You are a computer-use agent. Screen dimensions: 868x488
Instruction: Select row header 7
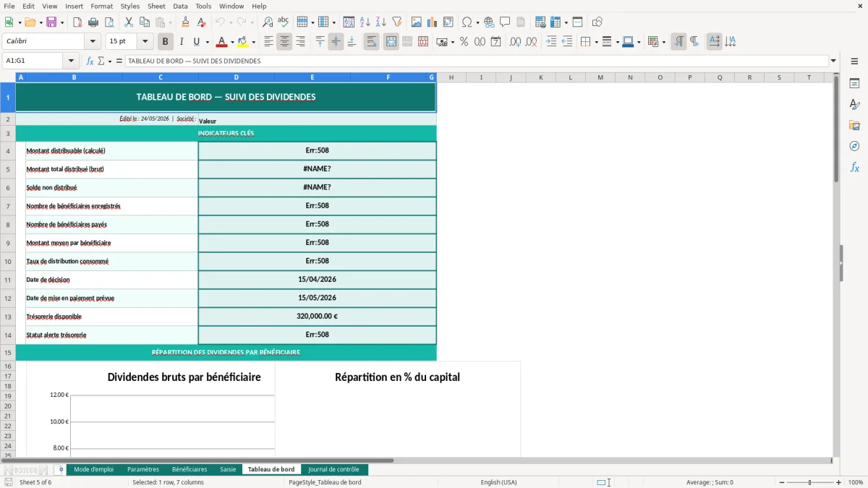coord(8,206)
